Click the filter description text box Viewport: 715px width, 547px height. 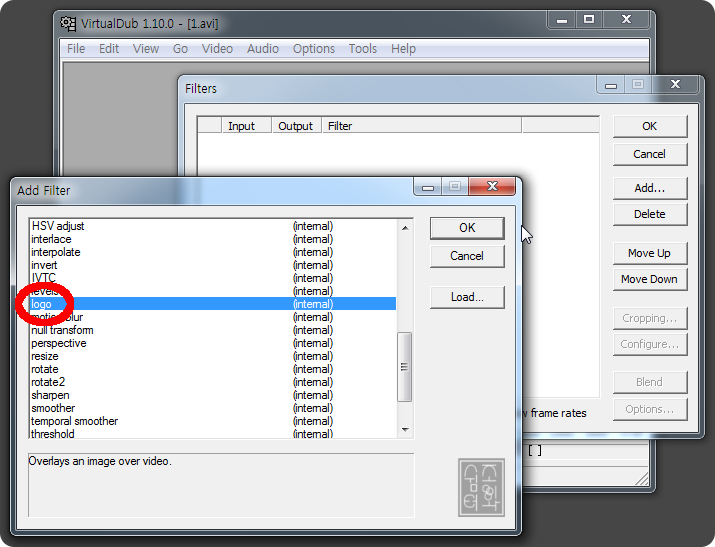click(x=221, y=485)
